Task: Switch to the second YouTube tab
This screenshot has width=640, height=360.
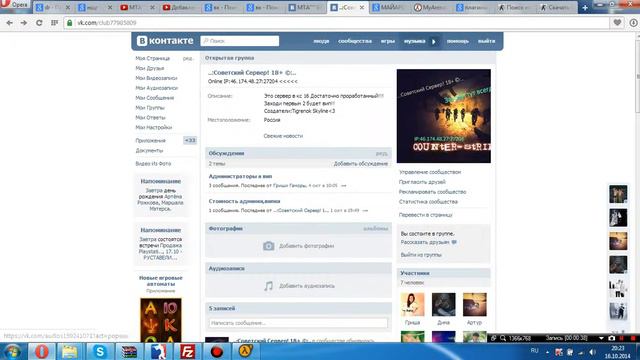Action: (x=179, y=8)
